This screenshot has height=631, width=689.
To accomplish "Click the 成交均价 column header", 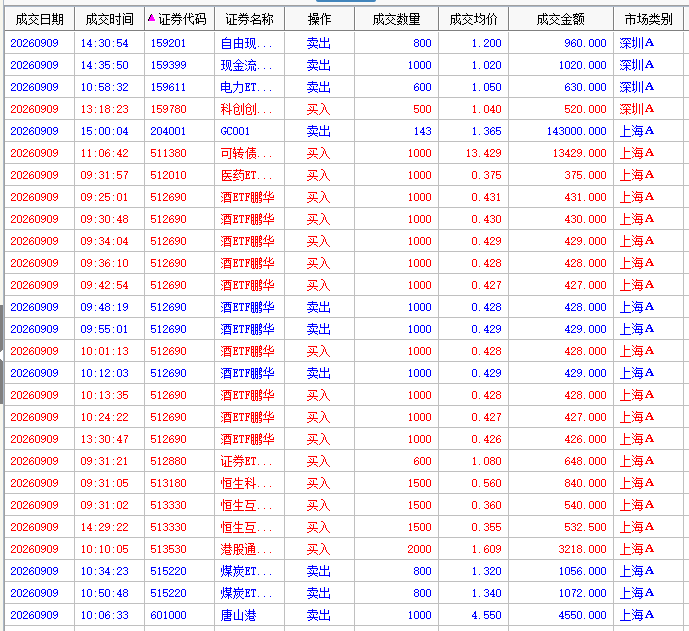I will click(474, 19).
